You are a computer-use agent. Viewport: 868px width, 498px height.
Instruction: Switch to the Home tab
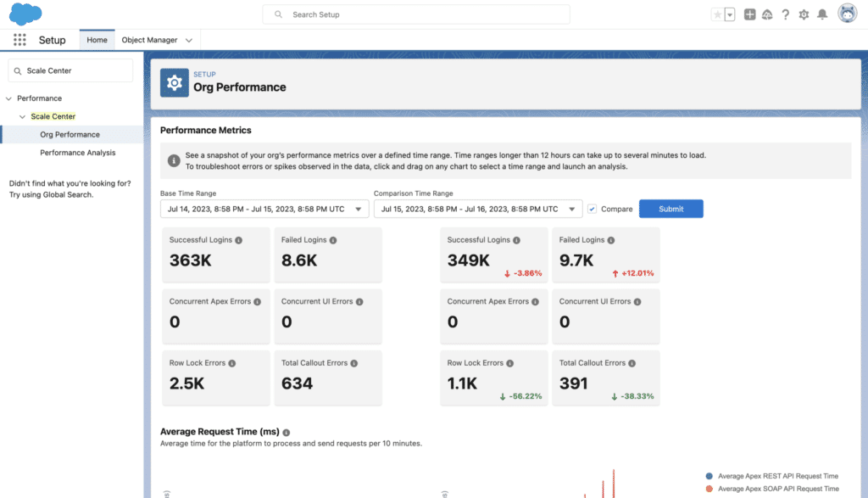click(x=97, y=40)
